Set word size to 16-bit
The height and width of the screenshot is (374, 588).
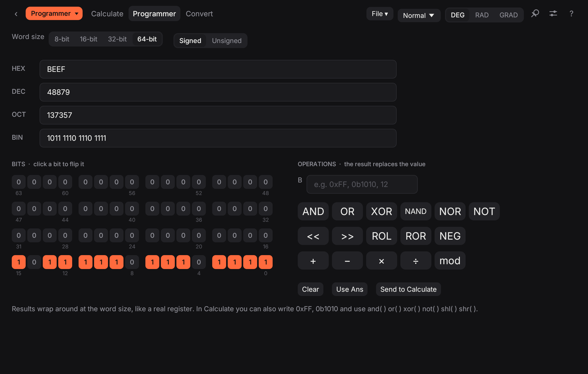(88, 39)
